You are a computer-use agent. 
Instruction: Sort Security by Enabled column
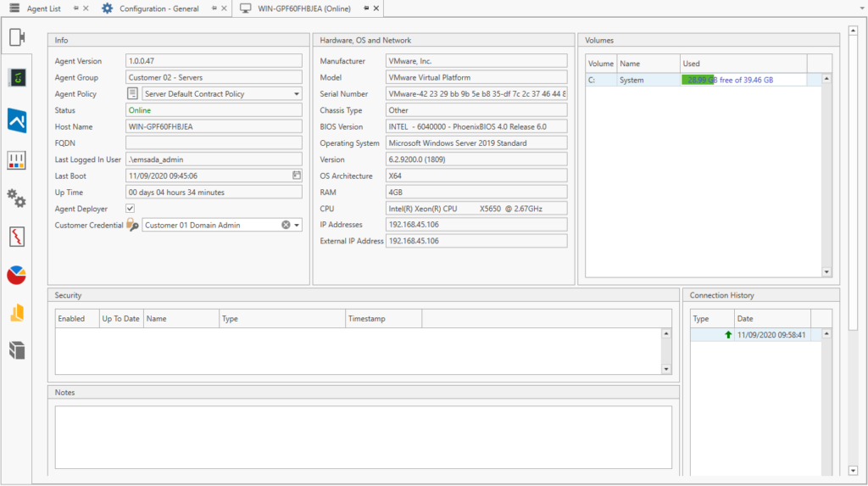77,319
